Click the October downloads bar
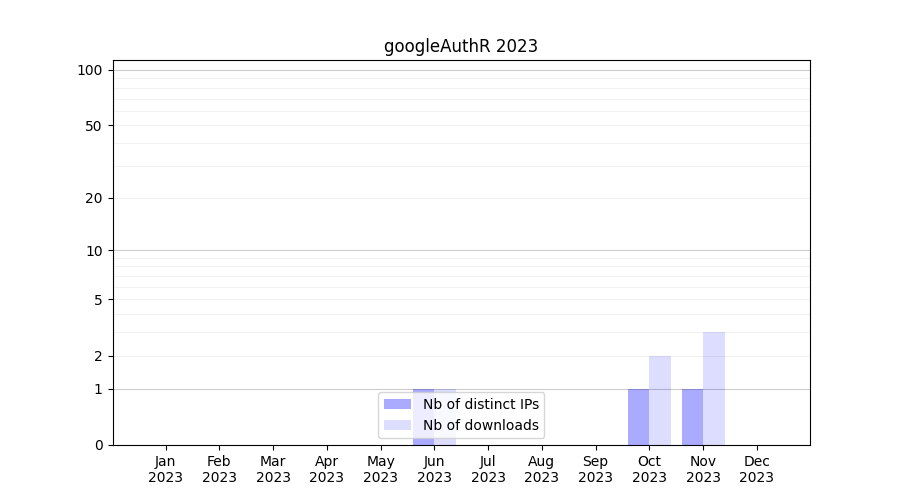900x500 pixels. (x=660, y=401)
